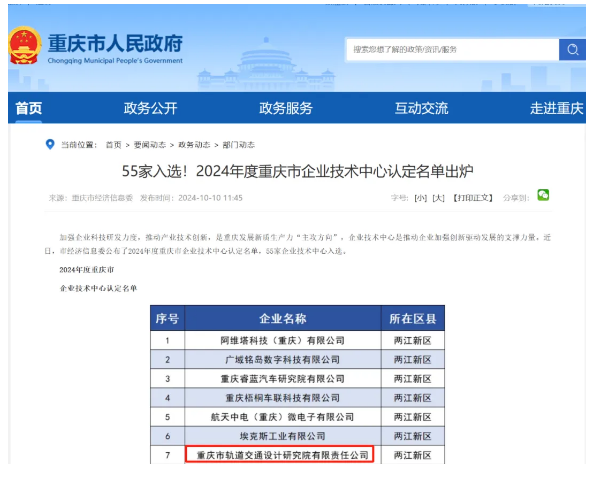Click the 打印正文 print button

point(473,198)
